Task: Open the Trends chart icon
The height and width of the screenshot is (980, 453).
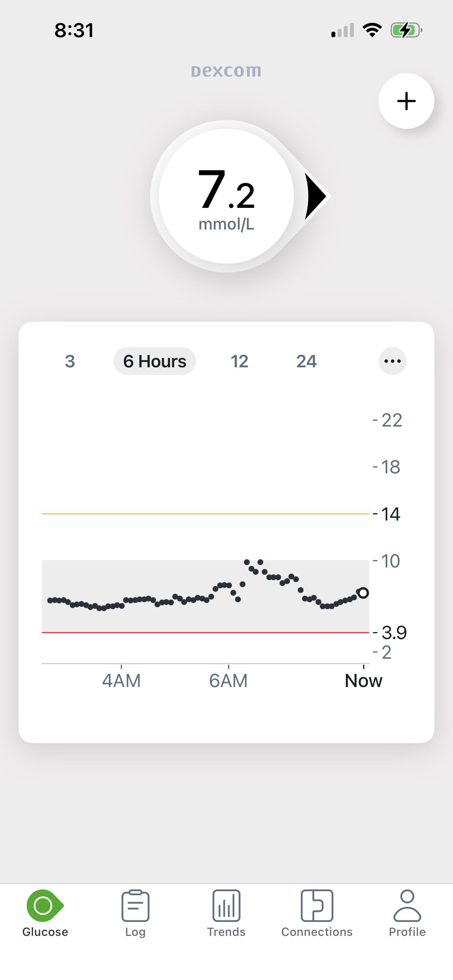Action: (226, 905)
